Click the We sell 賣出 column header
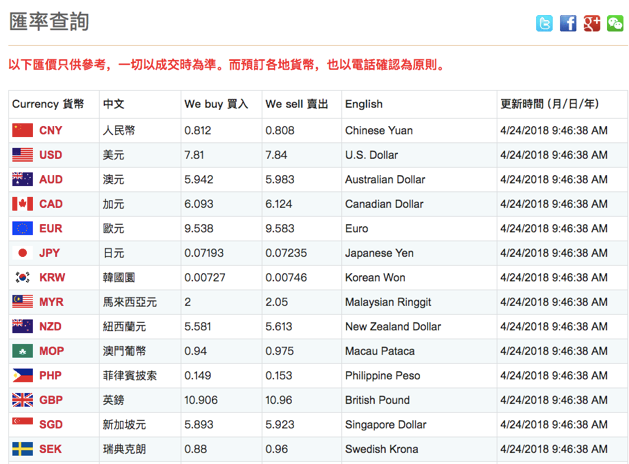The height and width of the screenshot is (464, 629). point(297,104)
